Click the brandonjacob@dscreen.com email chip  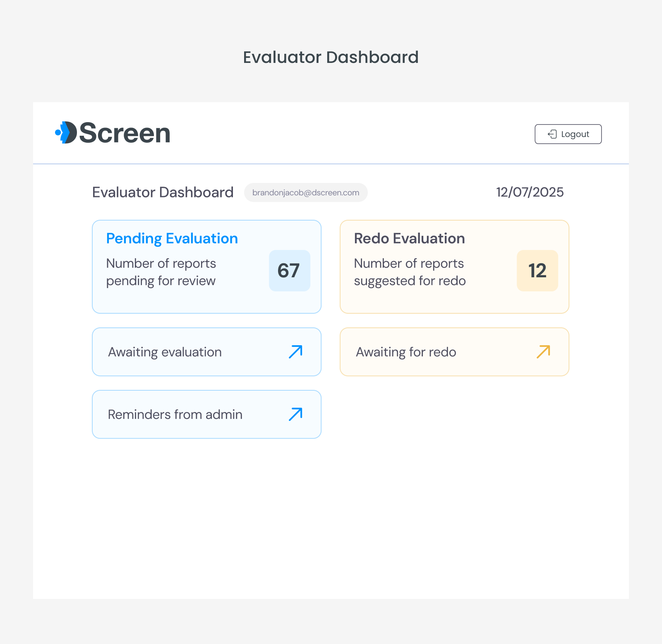[306, 192]
